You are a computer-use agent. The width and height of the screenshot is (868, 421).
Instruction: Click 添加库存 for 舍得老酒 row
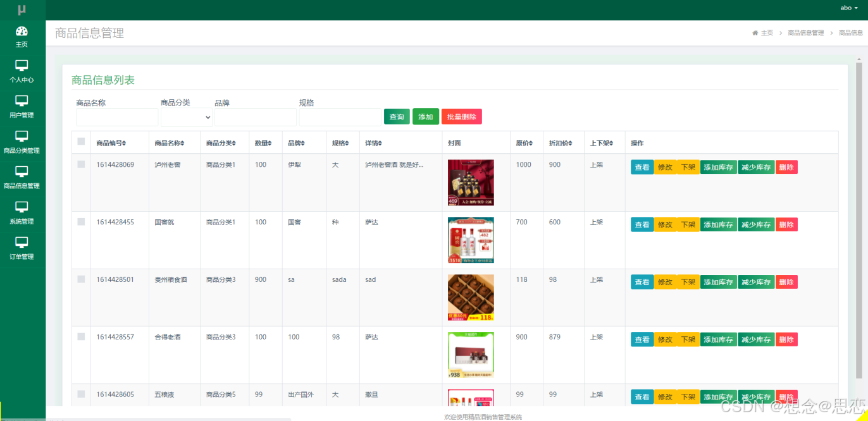719,340
